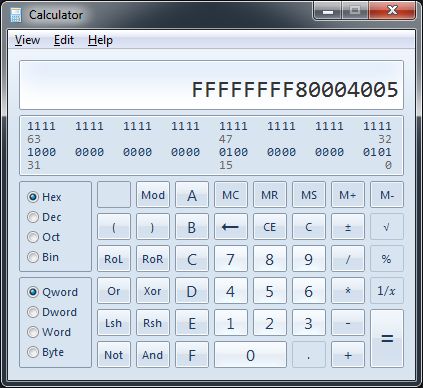Image resolution: width=423 pixels, height=388 pixels.
Task: Click the number 7 key
Action: pos(231,259)
